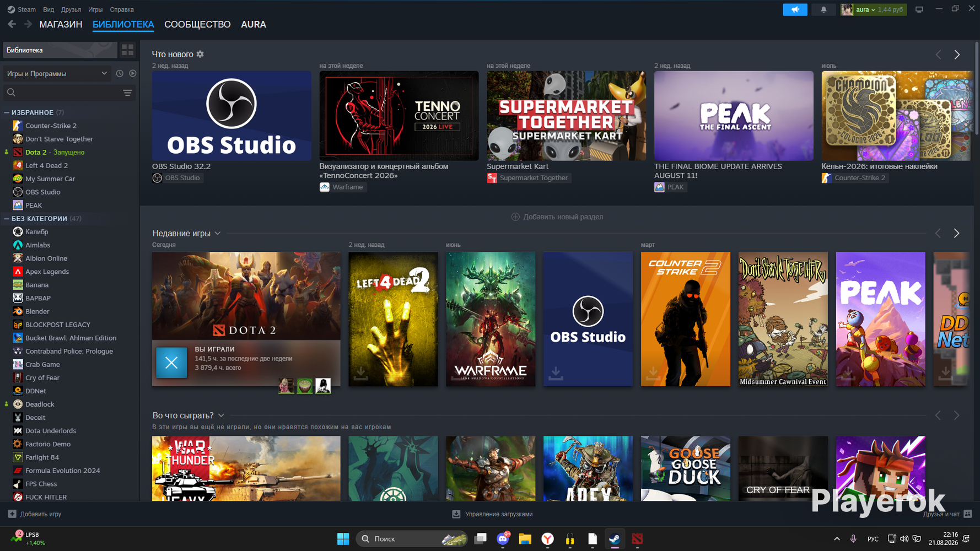Collapse the ИЗБРАННОЕ category
Viewport: 980px width, 551px height.
pos(7,112)
